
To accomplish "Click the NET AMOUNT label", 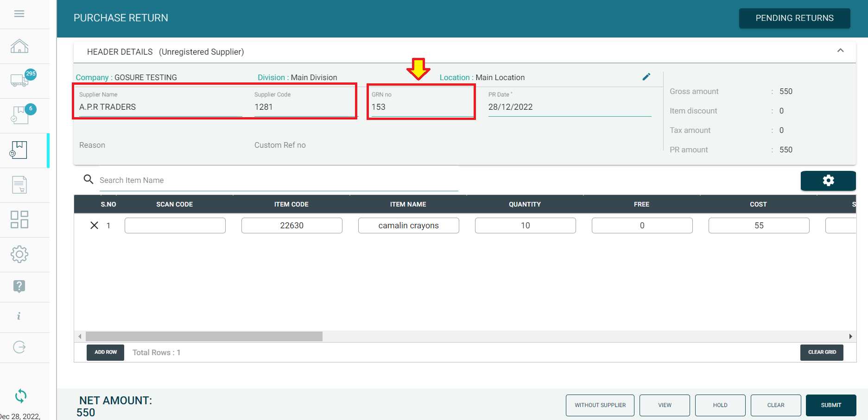I will click(x=115, y=401).
